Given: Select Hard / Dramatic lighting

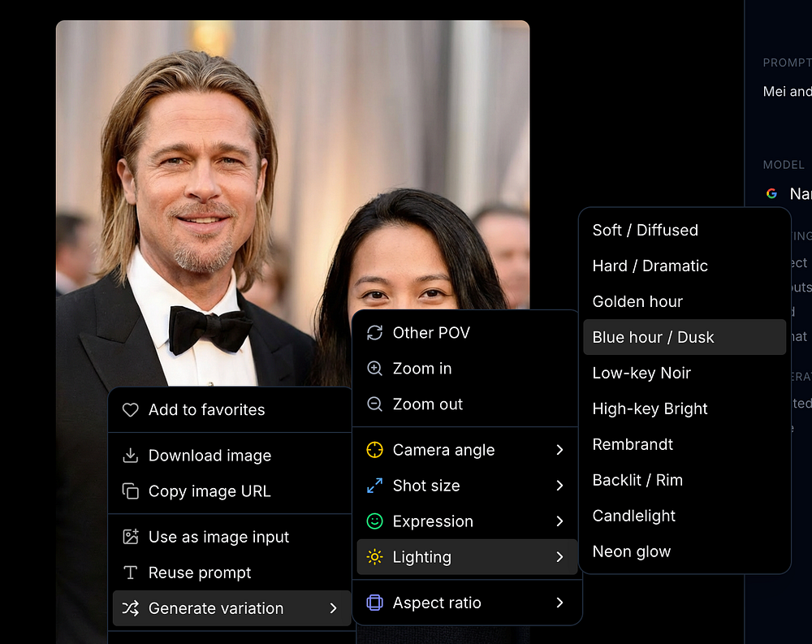Looking at the screenshot, I should (x=685, y=266).
